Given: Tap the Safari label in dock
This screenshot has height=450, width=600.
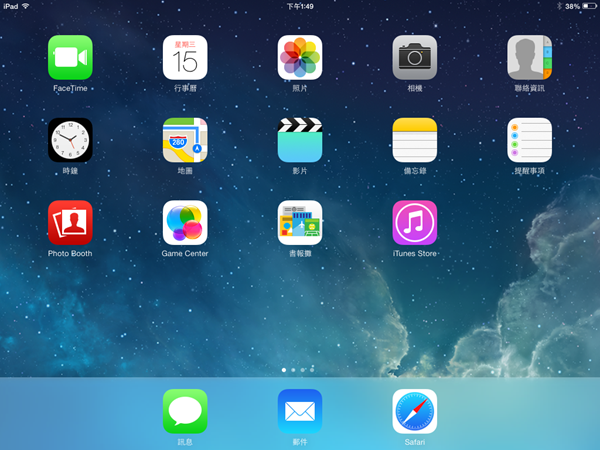Looking at the screenshot, I should 414,442.
